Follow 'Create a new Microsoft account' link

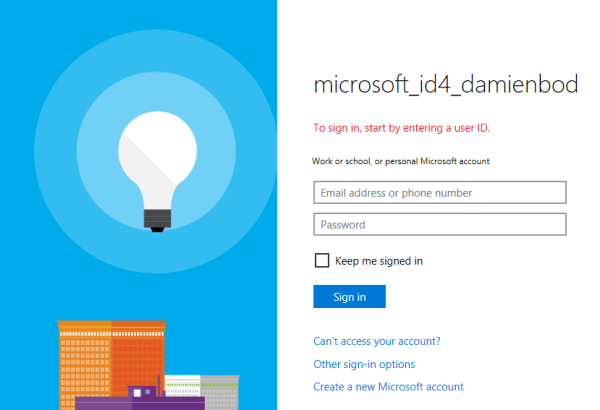pyautogui.click(x=388, y=387)
